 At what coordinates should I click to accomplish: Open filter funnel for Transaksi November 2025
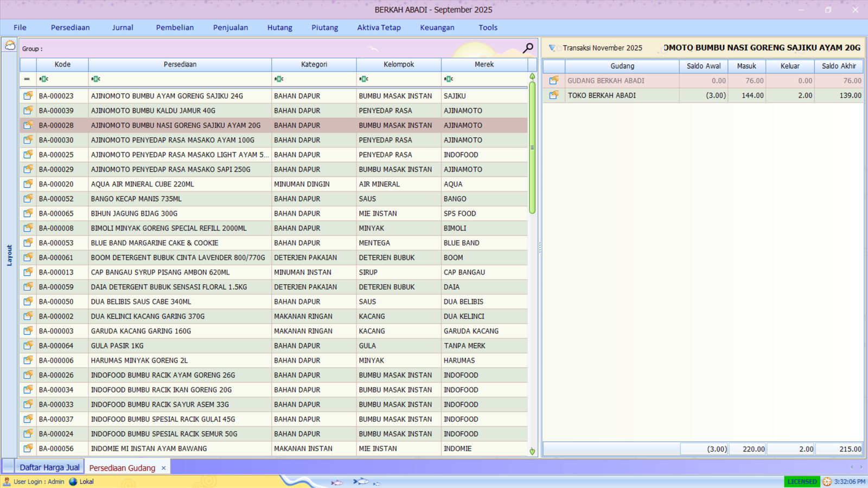[552, 48]
